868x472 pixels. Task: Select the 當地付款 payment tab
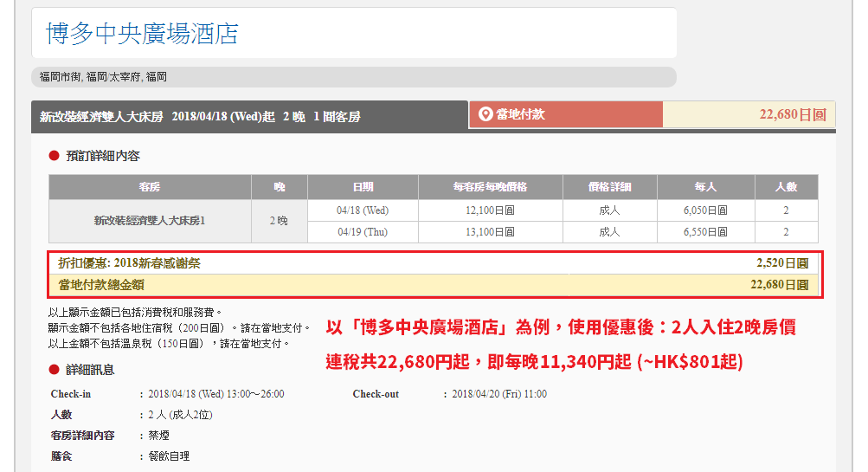tap(566, 114)
